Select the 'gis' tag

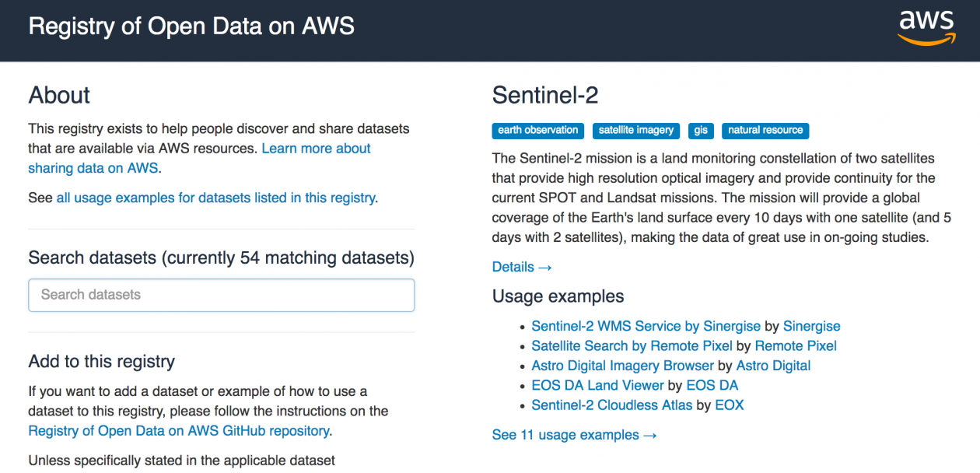tap(701, 131)
